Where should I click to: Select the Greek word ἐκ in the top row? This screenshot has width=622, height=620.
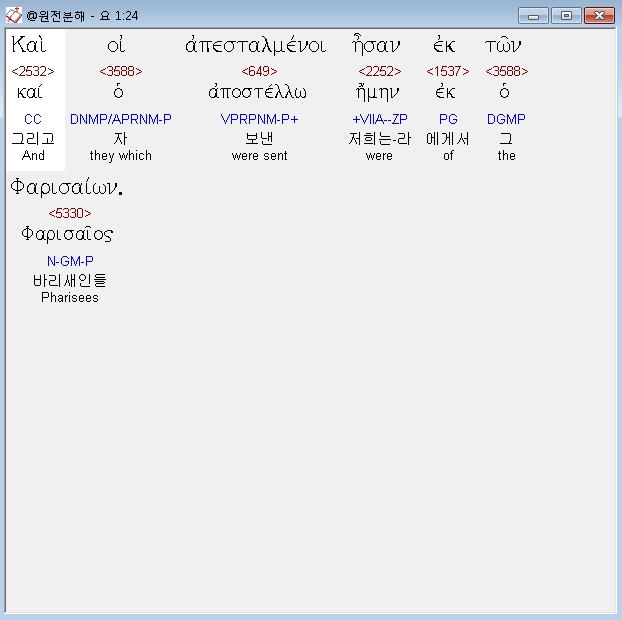pos(444,45)
